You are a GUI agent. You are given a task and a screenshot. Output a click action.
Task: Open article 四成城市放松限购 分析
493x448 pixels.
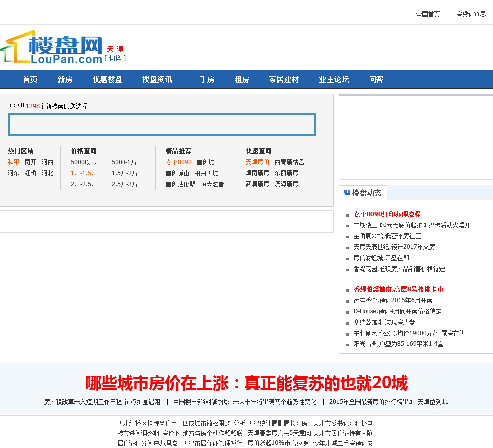click(214, 424)
